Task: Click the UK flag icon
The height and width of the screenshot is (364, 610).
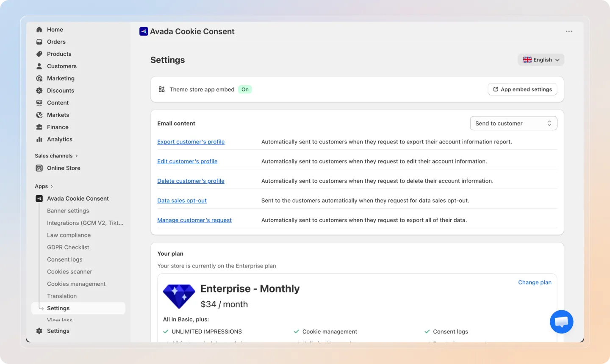Action: coord(527,60)
